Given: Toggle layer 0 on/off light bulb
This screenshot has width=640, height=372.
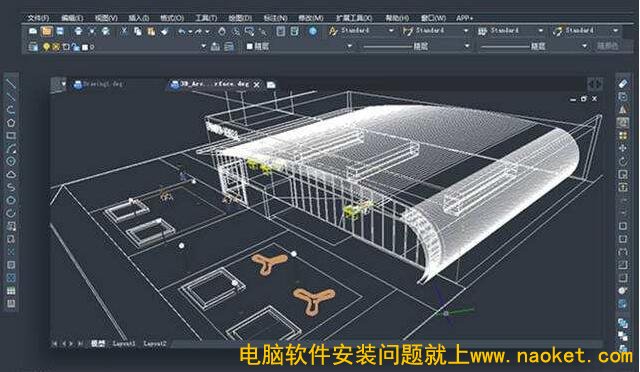Looking at the screenshot, I should [x=46, y=47].
